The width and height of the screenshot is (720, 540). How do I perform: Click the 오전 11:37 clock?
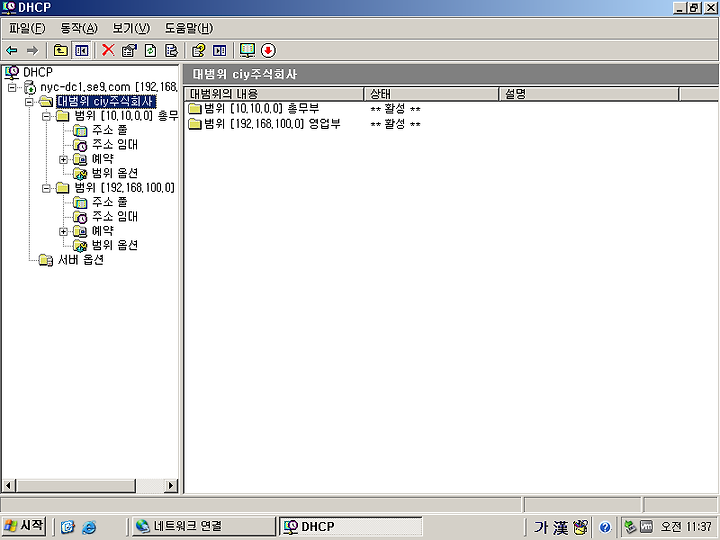[686, 527]
